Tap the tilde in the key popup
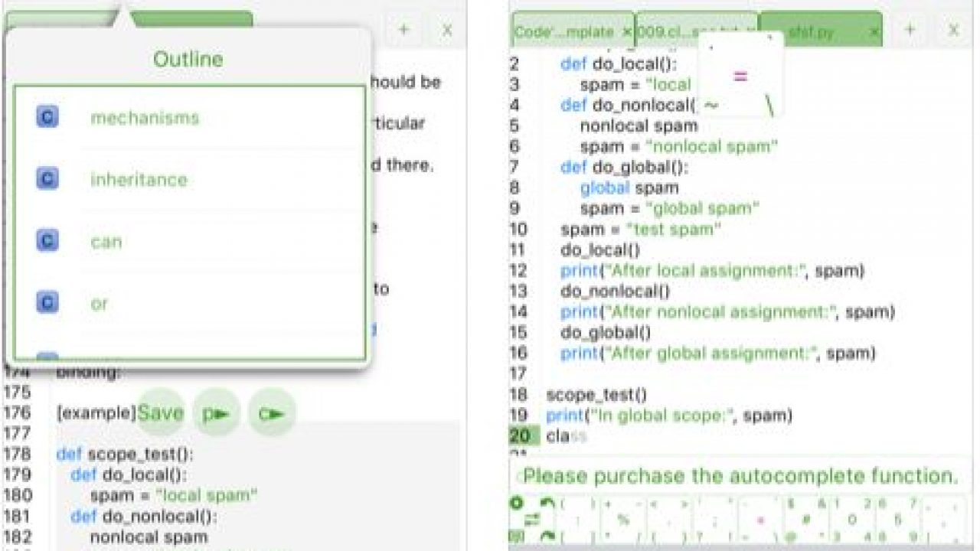 point(710,106)
